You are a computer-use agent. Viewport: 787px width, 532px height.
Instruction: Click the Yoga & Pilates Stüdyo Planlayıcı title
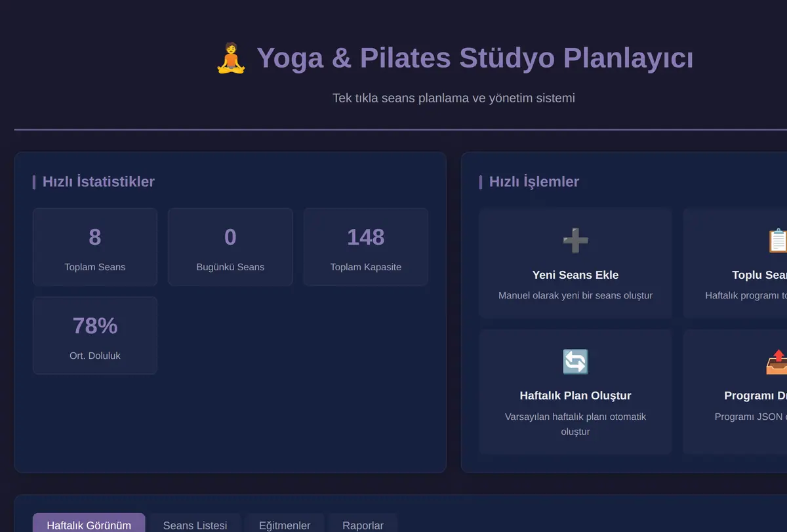click(x=475, y=58)
